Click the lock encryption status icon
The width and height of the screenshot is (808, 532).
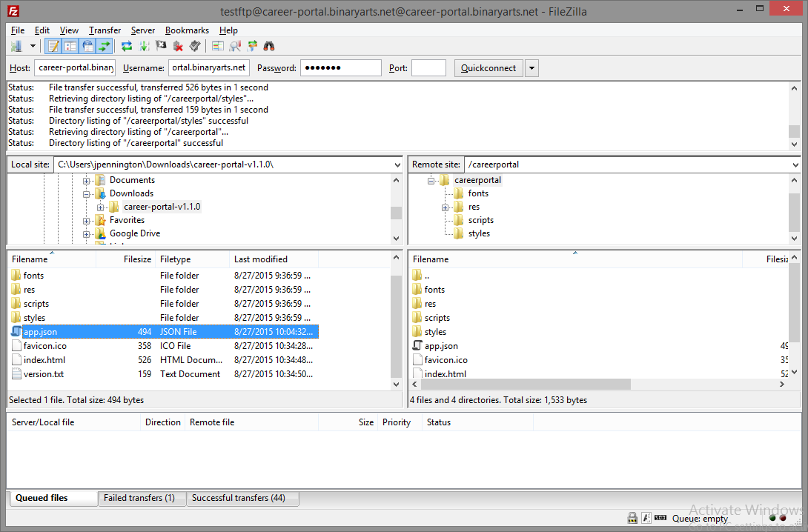coord(632,518)
